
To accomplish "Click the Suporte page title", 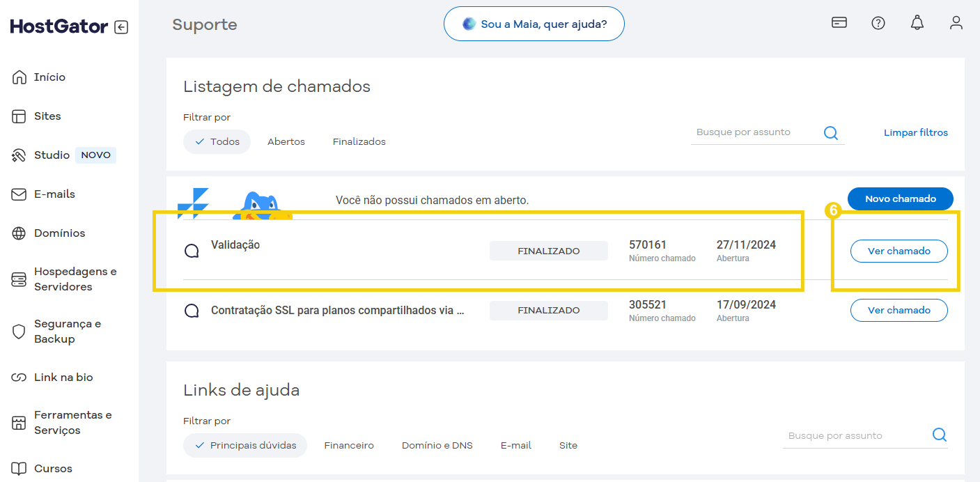I will 205,24.
